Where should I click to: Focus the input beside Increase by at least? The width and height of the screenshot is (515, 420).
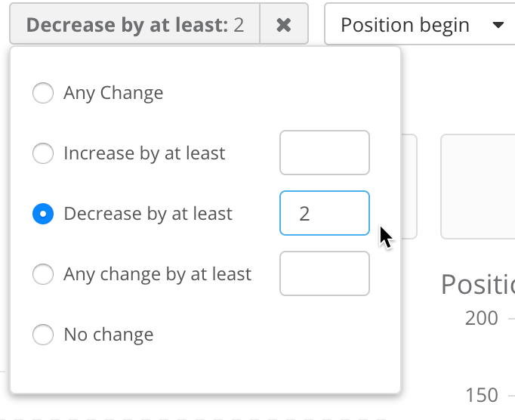325,153
